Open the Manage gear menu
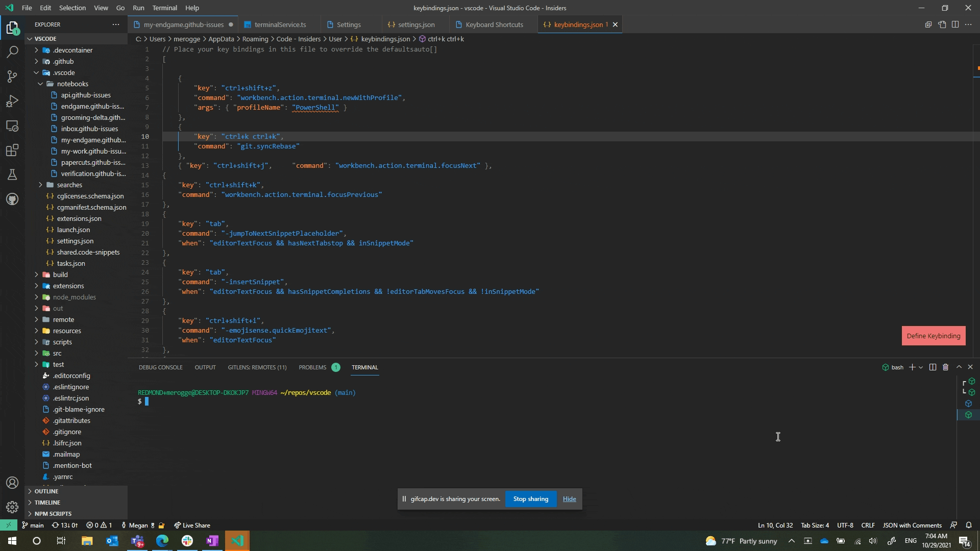This screenshot has width=980, height=551. (x=12, y=507)
